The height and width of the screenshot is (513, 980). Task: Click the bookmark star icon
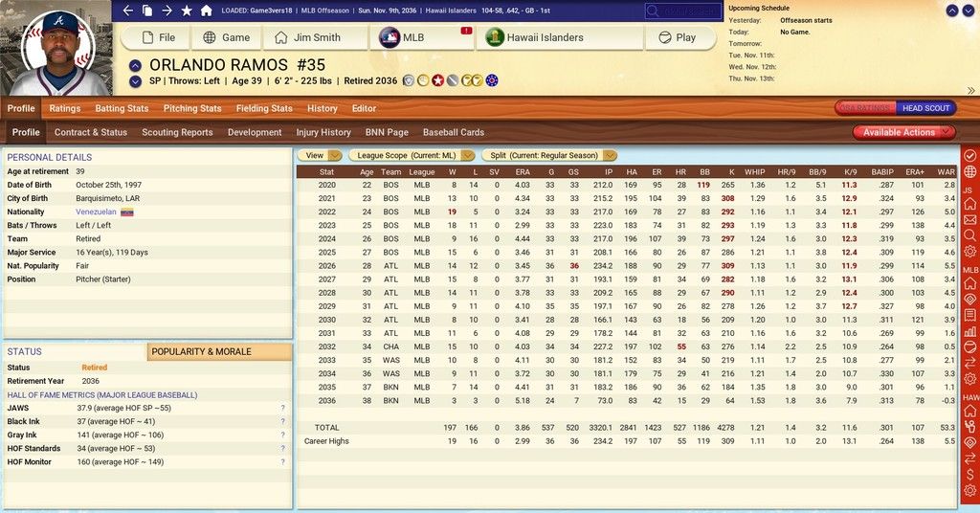(x=186, y=11)
